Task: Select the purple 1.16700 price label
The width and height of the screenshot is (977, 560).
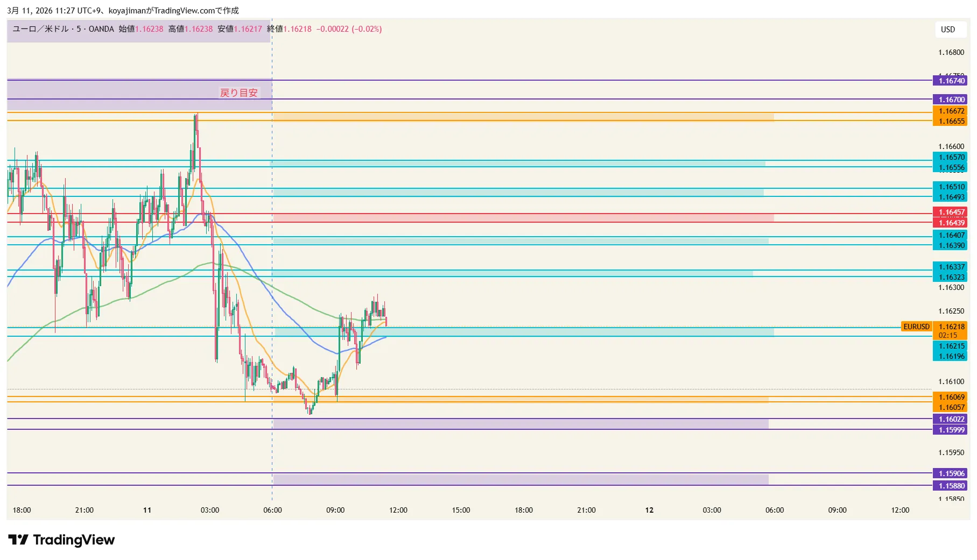Action: click(x=950, y=100)
